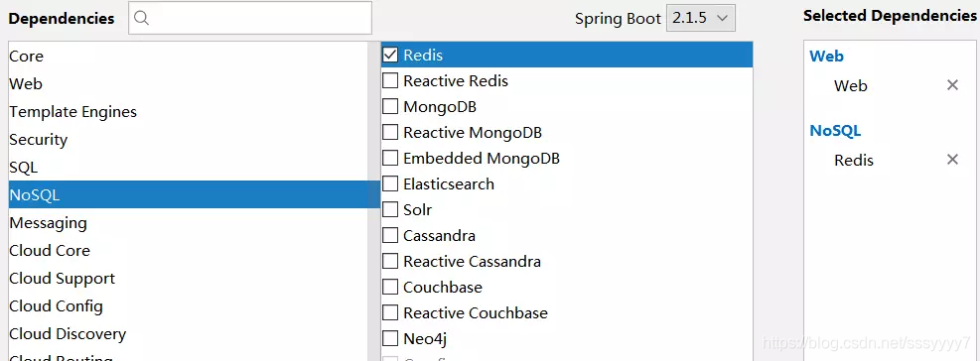Enable the Neo4j checkbox
Viewport: 980px width, 361px height.
[x=390, y=338]
